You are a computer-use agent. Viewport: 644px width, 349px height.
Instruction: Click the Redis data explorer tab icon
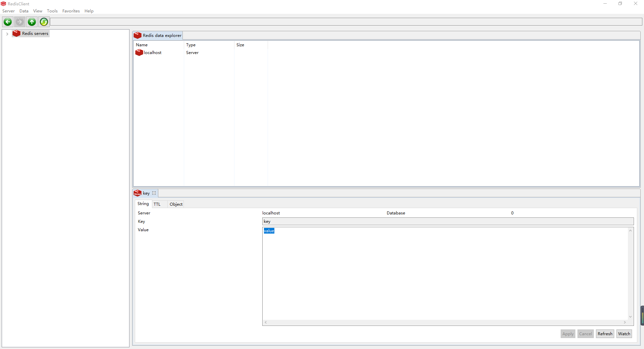(138, 36)
